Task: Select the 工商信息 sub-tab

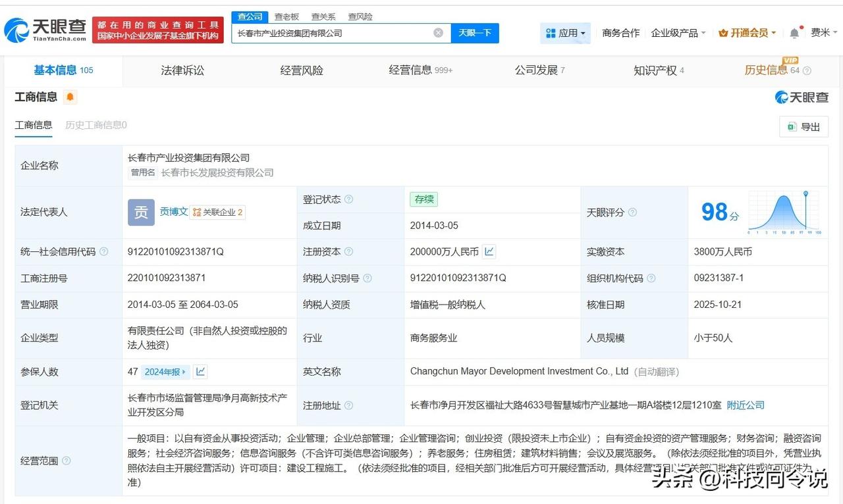Action: (x=34, y=125)
